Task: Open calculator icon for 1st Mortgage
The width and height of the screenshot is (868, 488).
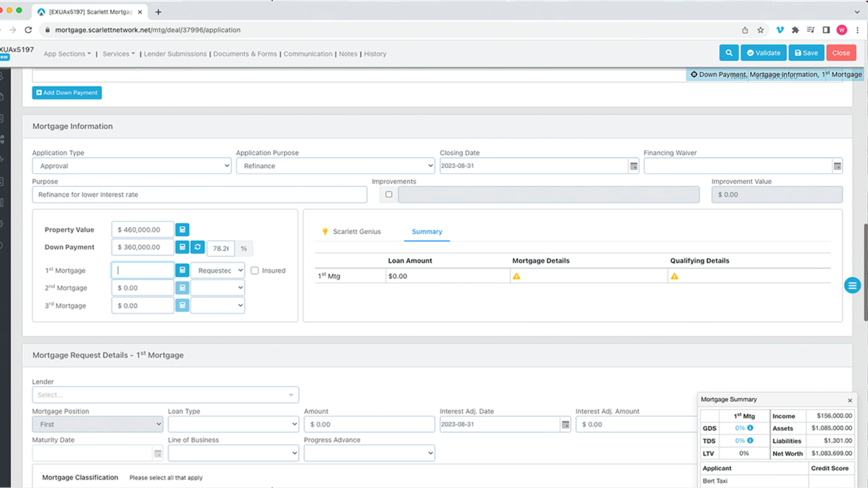Action: (x=182, y=270)
